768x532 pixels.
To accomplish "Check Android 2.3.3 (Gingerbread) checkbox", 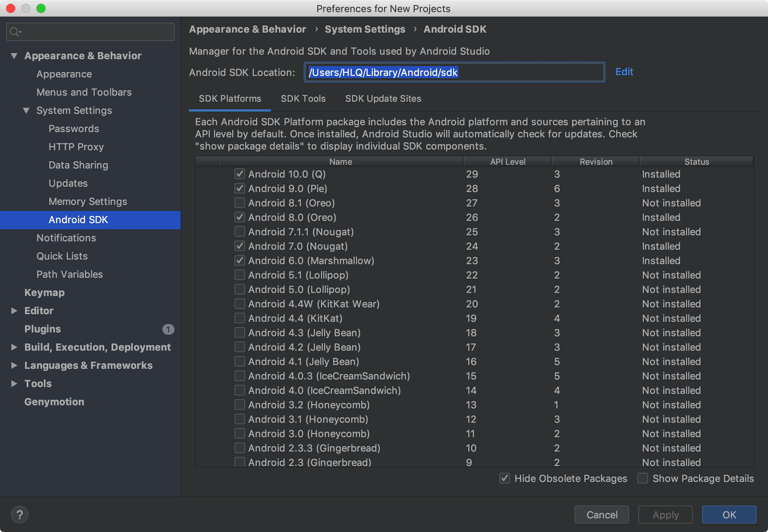I will (x=240, y=448).
